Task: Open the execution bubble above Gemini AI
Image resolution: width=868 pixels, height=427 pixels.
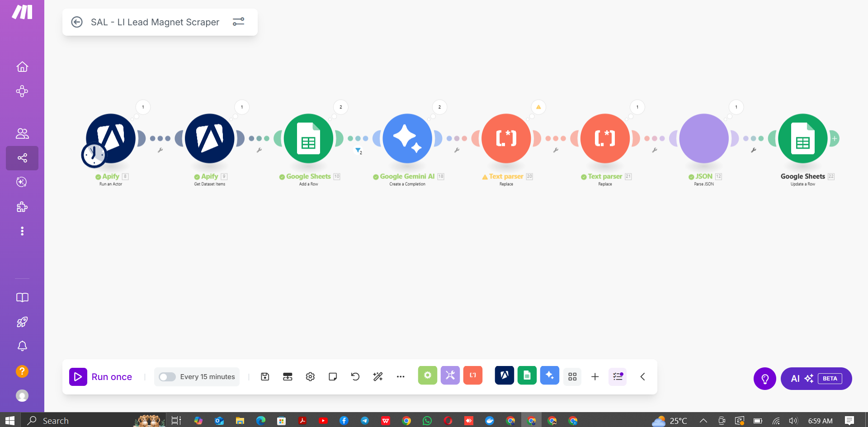Action: [x=439, y=107]
